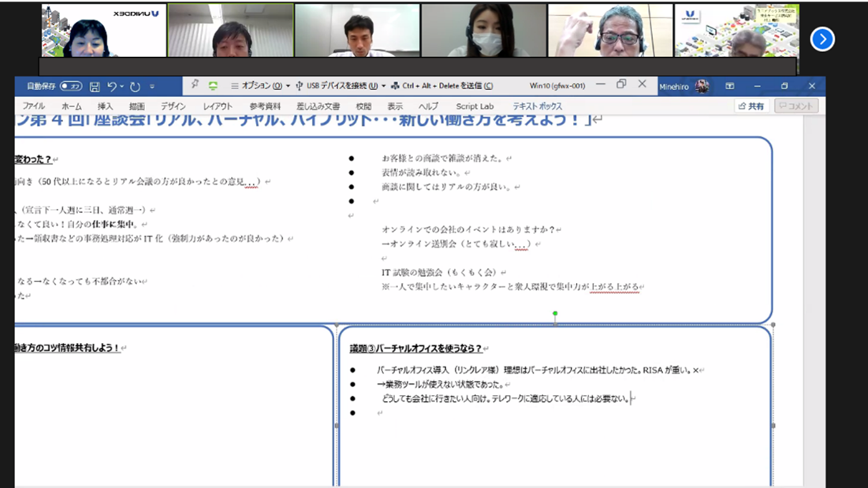Pin the remote session toolbar with the pin icon
The height and width of the screenshot is (488, 868).
pos(193,85)
